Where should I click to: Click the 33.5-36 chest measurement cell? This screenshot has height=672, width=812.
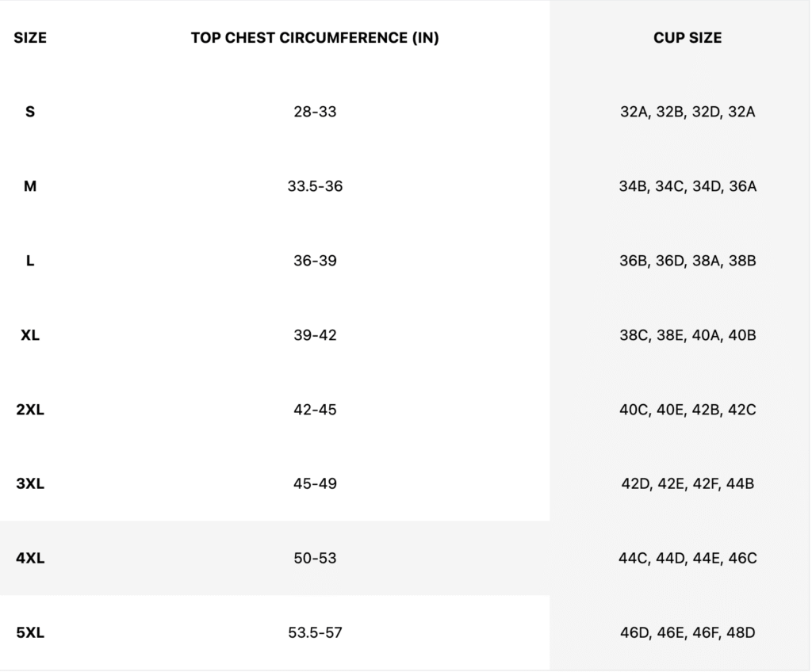pyautogui.click(x=315, y=186)
